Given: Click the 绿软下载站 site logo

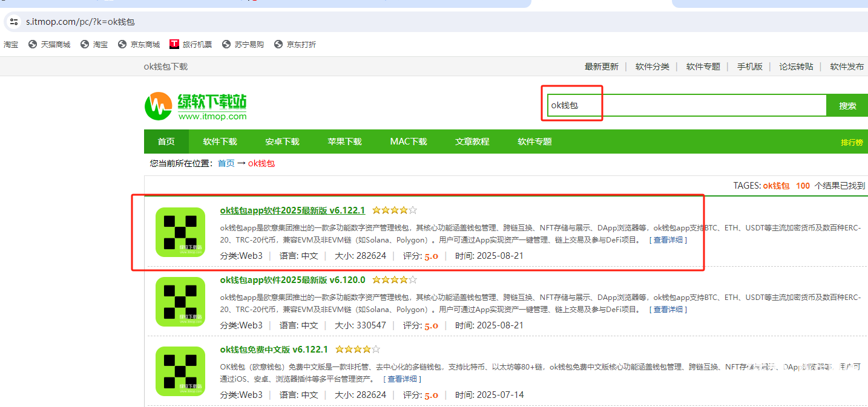Looking at the screenshot, I should coord(196,106).
